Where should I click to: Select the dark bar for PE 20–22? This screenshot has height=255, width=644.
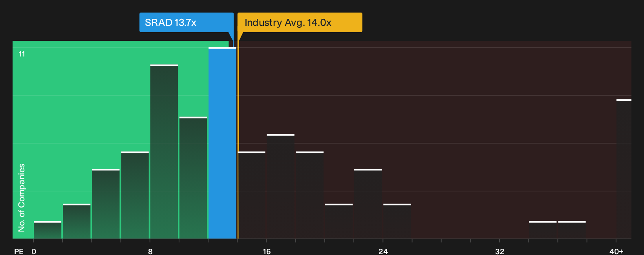[x=339, y=221]
